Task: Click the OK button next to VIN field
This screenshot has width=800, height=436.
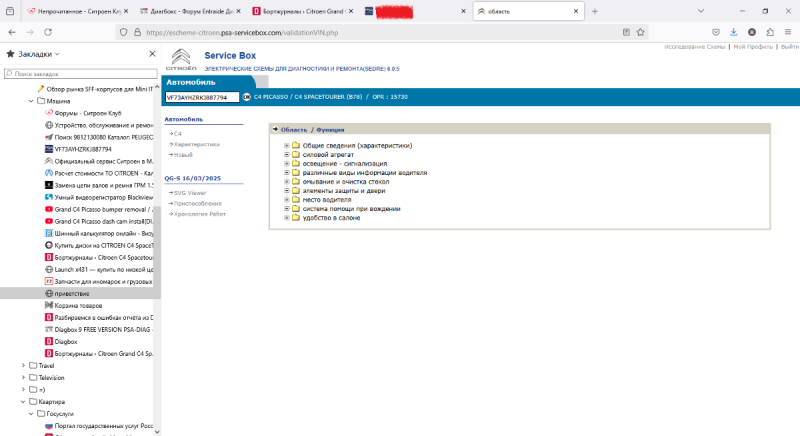Action: pos(246,98)
